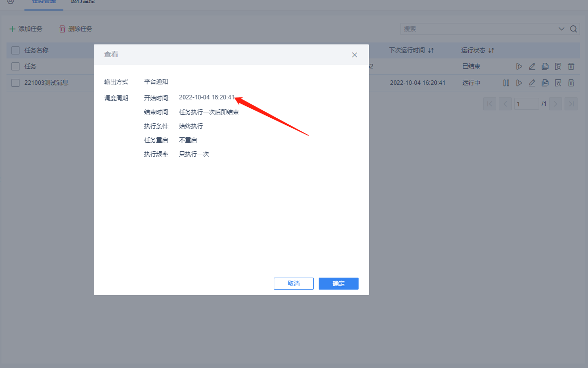Run the 任务 row immediately
The width and height of the screenshot is (588, 368).
(x=519, y=66)
